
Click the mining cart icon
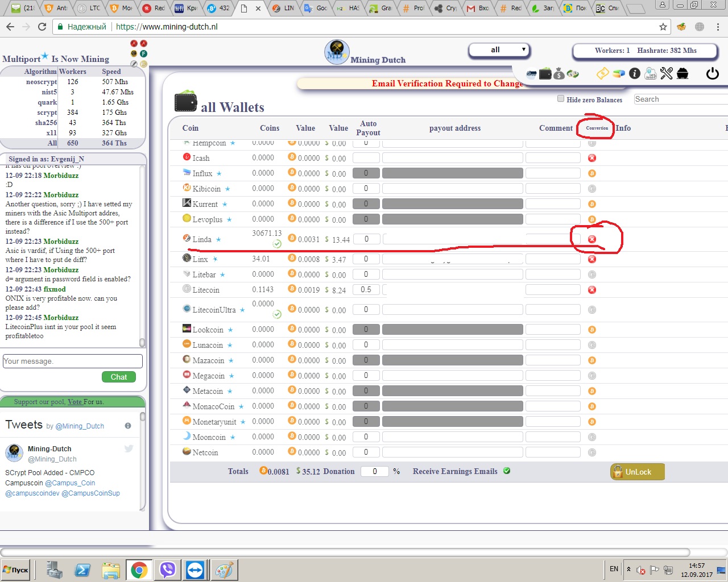683,73
